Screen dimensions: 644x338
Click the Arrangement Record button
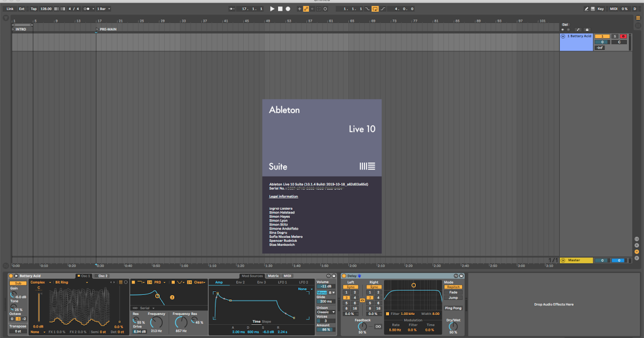tap(288, 9)
